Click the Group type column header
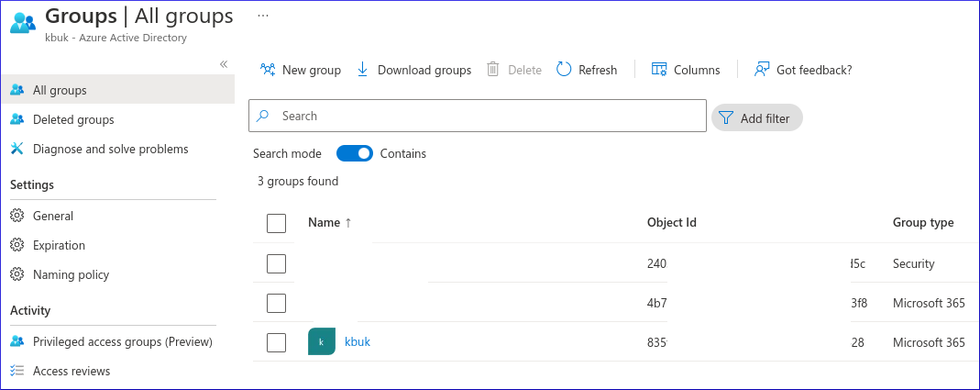The height and width of the screenshot is (390, 980). [923, 222]
